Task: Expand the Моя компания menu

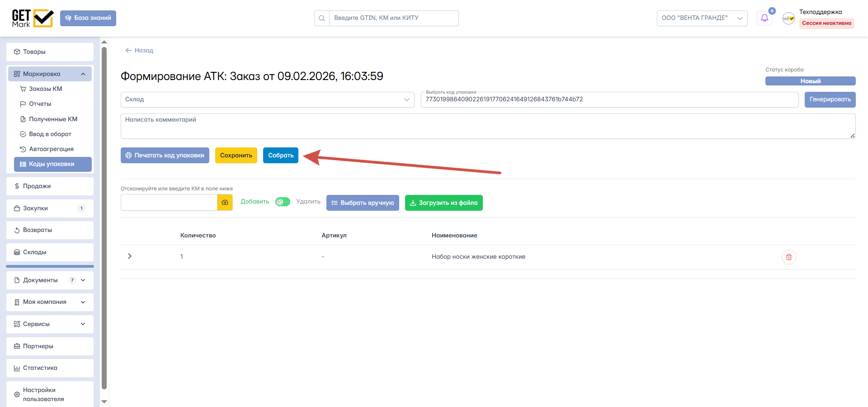Action: click(50, 302)
